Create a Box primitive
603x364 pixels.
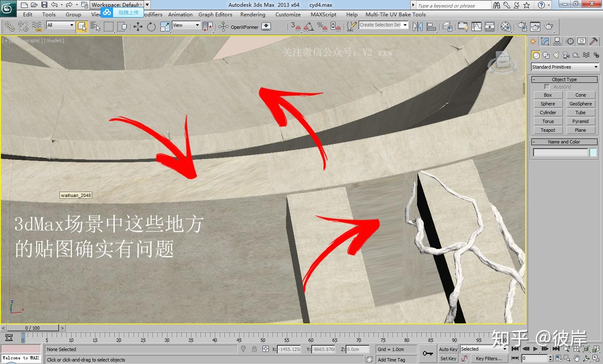pyautogui.click(x=548, y=95)
